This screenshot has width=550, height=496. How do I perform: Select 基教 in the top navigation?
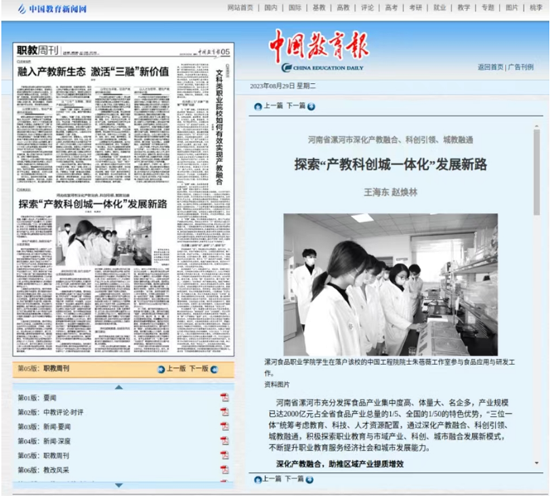coord(319,7)
